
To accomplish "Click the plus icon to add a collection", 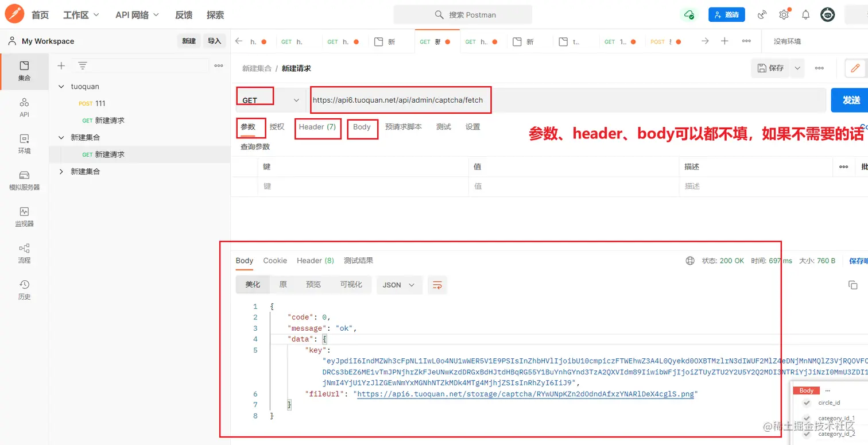I will (x=61, y=66).
